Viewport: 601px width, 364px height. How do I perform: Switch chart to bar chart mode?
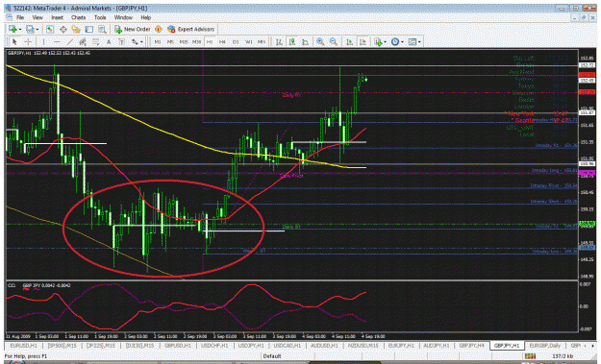click(279, 41)
